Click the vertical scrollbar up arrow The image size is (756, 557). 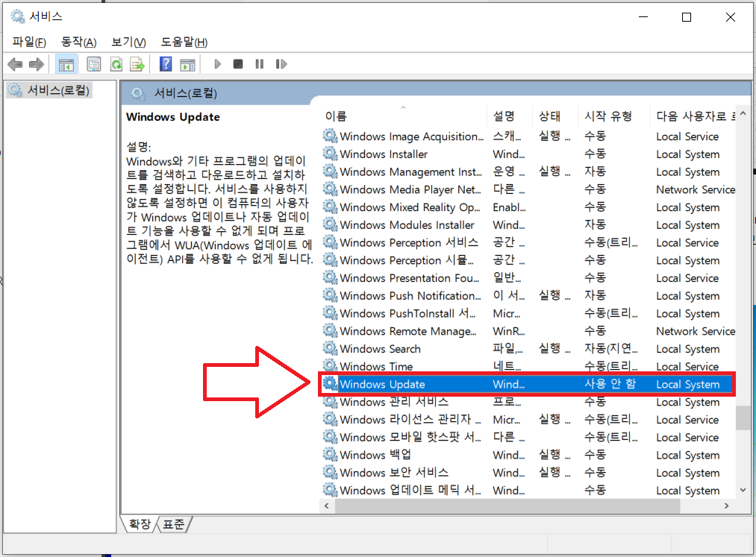(743, 114)
